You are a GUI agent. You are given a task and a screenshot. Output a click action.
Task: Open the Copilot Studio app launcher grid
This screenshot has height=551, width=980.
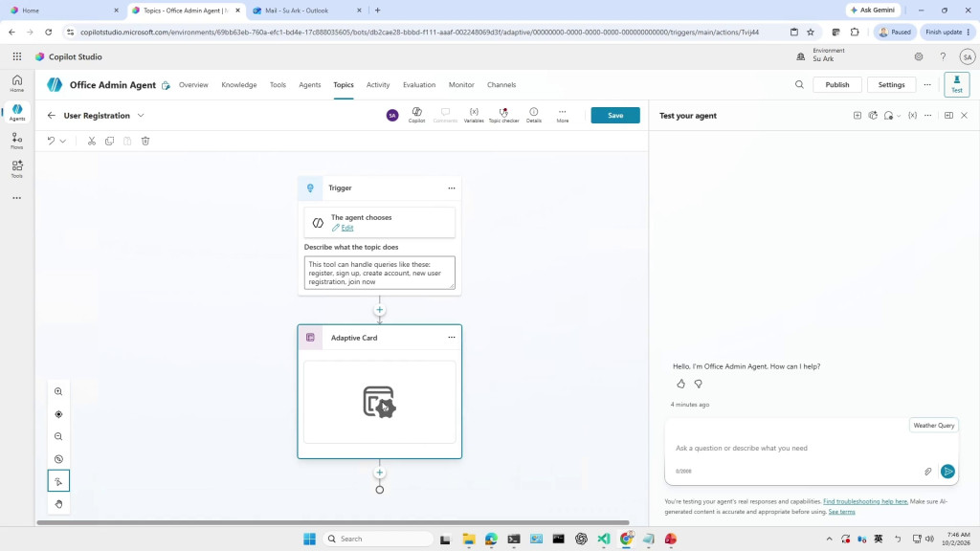click(x=17, y=56)
